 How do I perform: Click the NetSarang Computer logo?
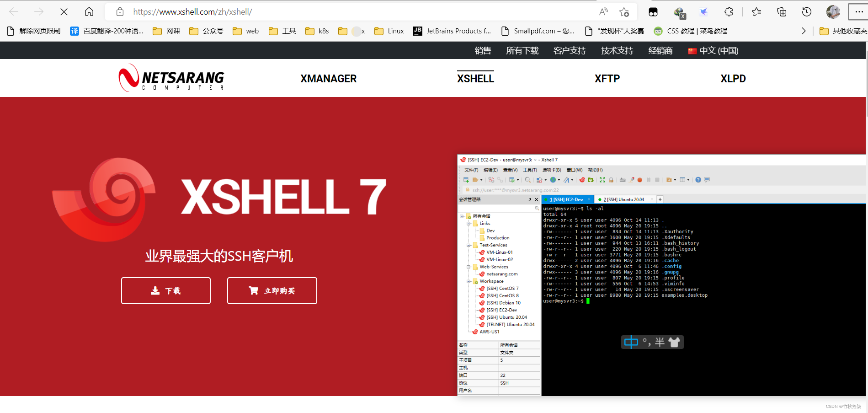click(x=171, y=78)
